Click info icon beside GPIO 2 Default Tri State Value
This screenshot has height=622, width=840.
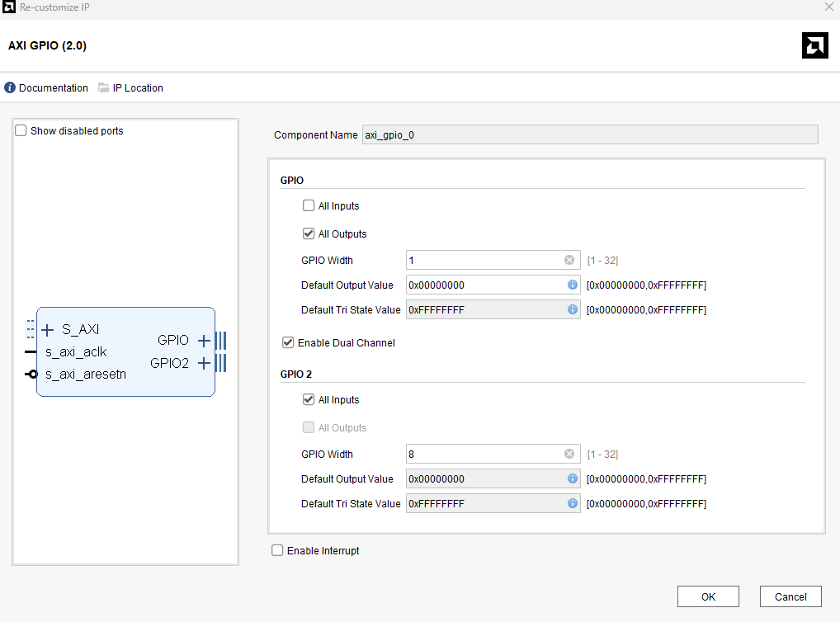pyautogui.click(x=572, y=503)
